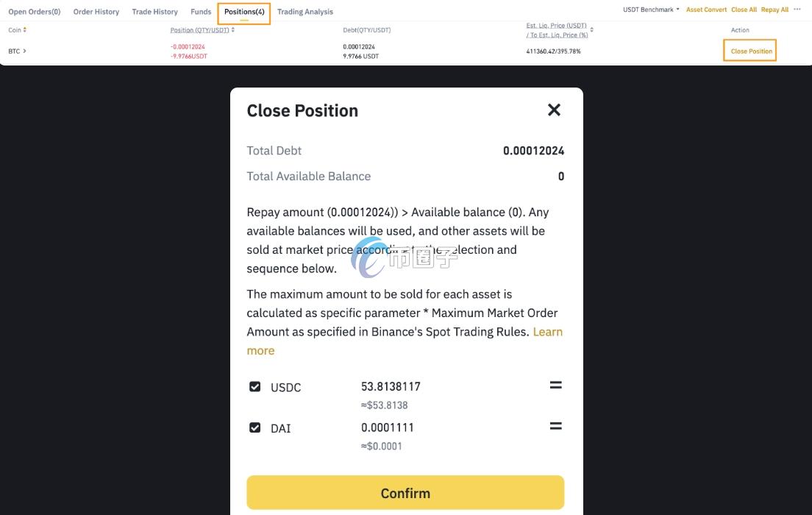Viewport: 812px width, 515px height.
Task: Select the Funds tab
Action: pos(201,12)
